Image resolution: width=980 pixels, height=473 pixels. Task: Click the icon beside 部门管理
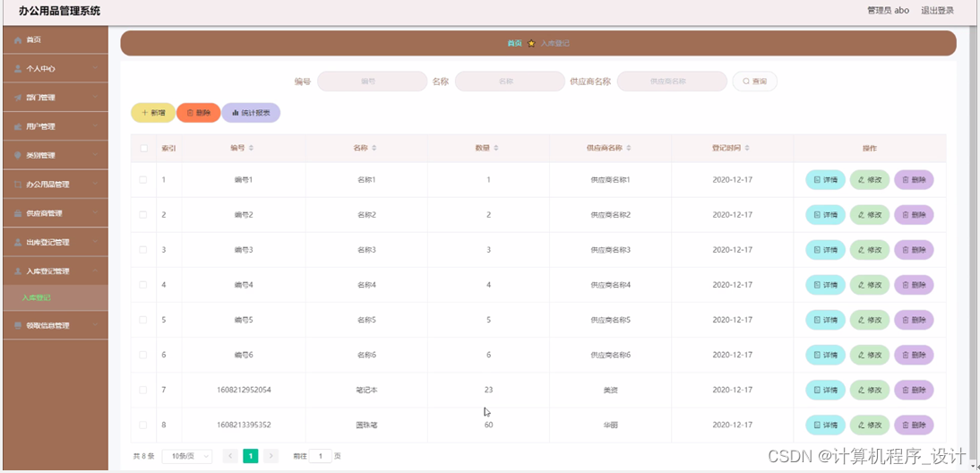click(18, 98)
